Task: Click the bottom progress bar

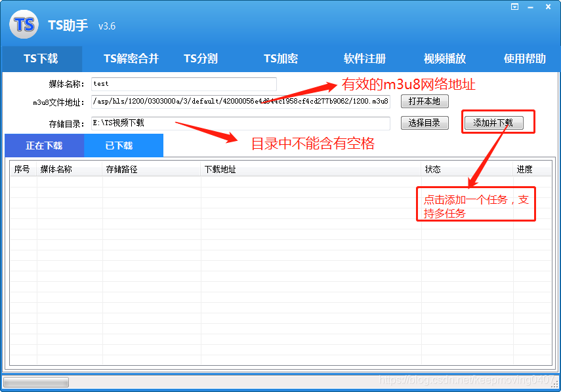Action: (x=36, y=382)
